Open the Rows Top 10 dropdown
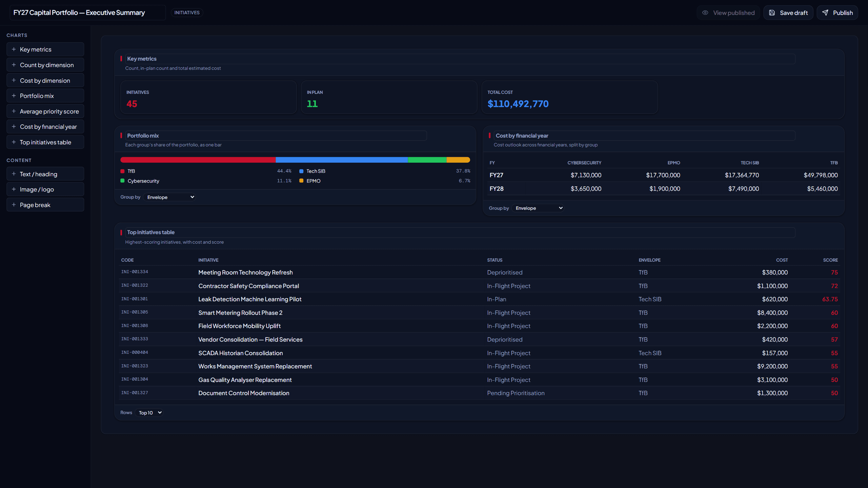 [x=149, y=413]
